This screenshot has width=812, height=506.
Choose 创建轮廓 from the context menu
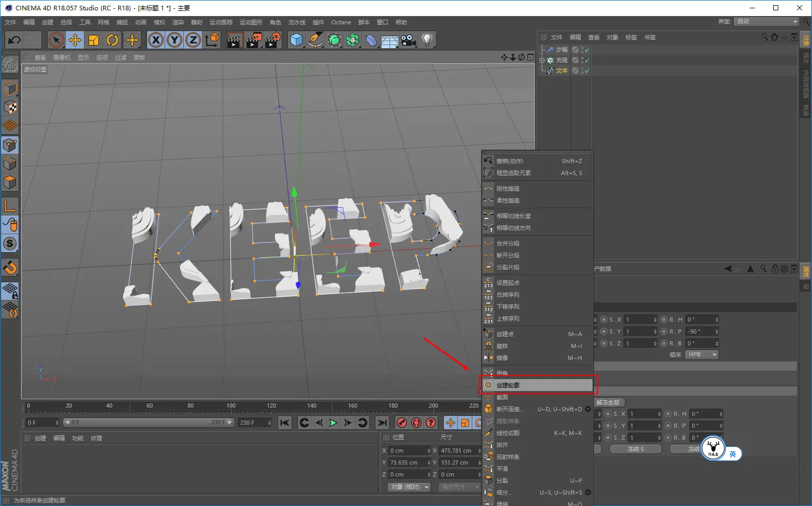pyautogui.click(x=538, y=385)
